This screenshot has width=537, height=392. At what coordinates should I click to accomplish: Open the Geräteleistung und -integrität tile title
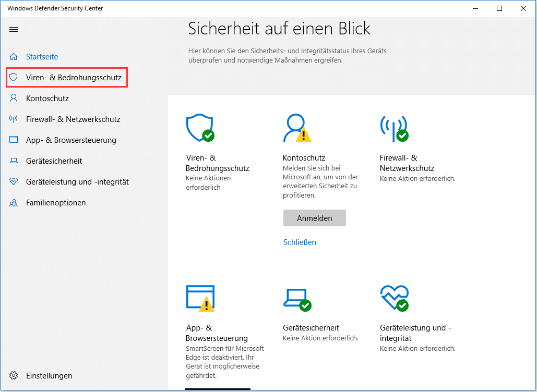tap(415, 333)
